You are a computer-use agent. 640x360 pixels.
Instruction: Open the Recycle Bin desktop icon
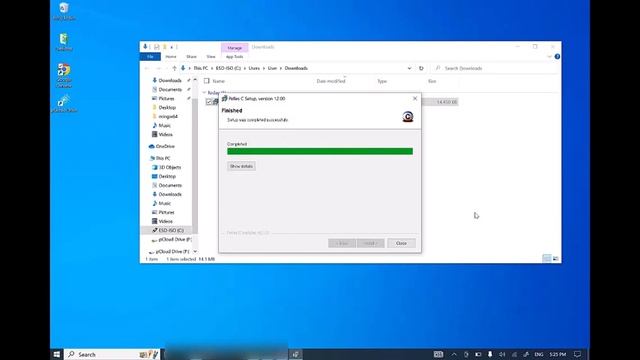coord(64,11)
